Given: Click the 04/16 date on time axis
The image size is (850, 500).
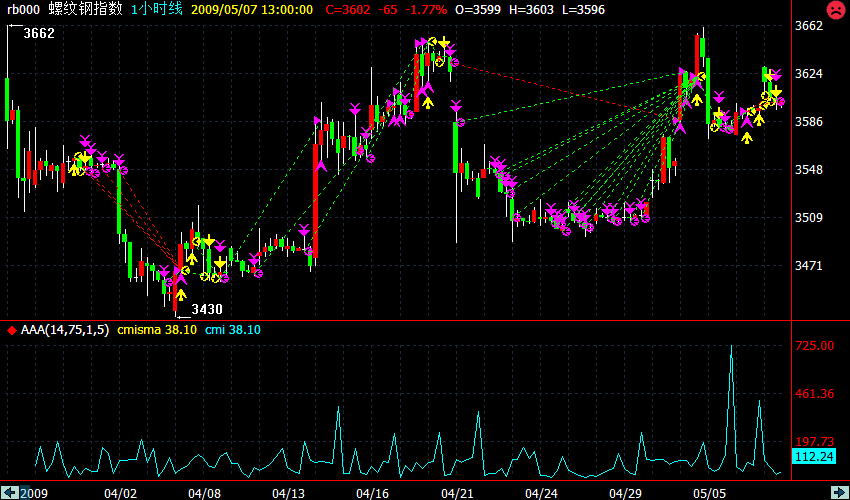Looking at the screenshot, I should (372, 493).
